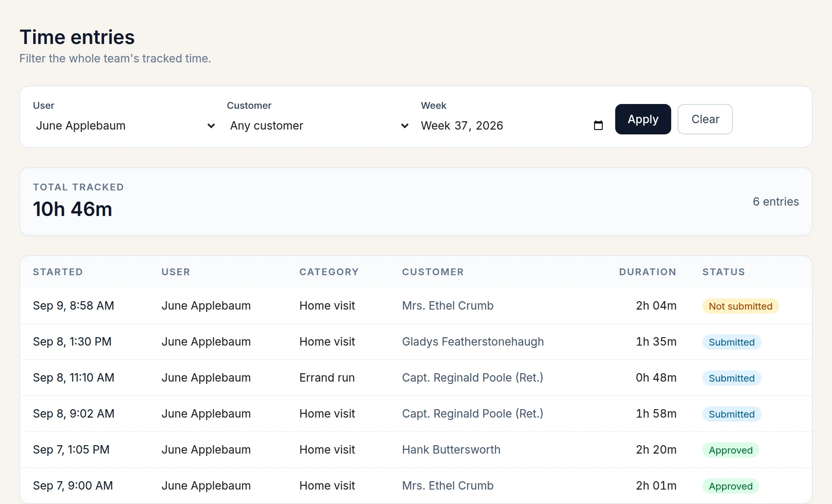Viewport: 832px width, 504px height.
Task: Click the Started column header
Action: click(x=58, y=272)
